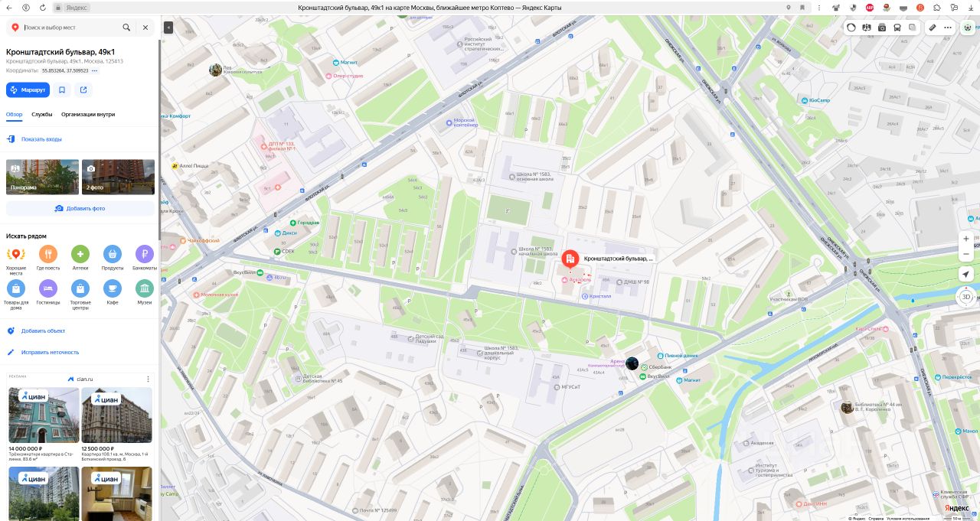980x521 pixels.
Task: Select the Аптеки nearby category icon
Action: coord(80,254)
